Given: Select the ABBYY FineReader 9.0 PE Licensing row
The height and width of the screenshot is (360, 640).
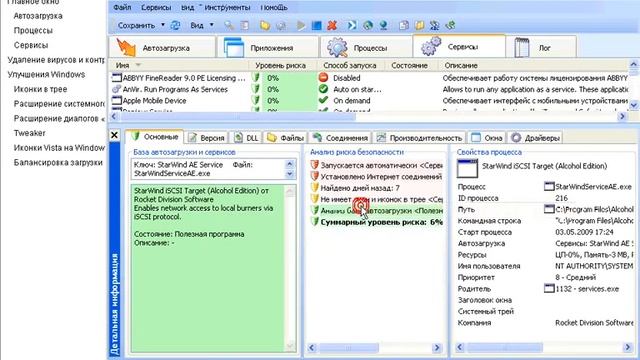Looking at the screenshot, I should (369, 78).
